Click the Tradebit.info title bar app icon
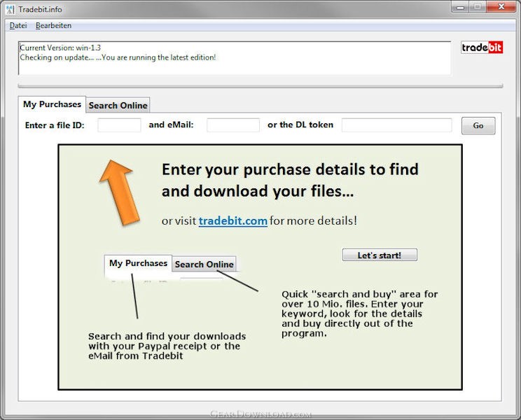521x420 pixels. pos(11,9)
